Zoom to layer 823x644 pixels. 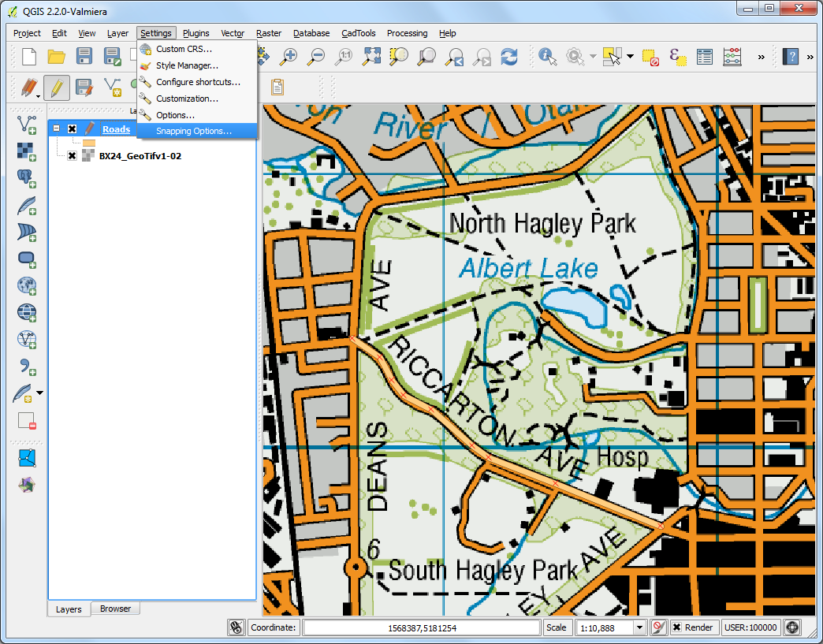click(x=426, y=56)
